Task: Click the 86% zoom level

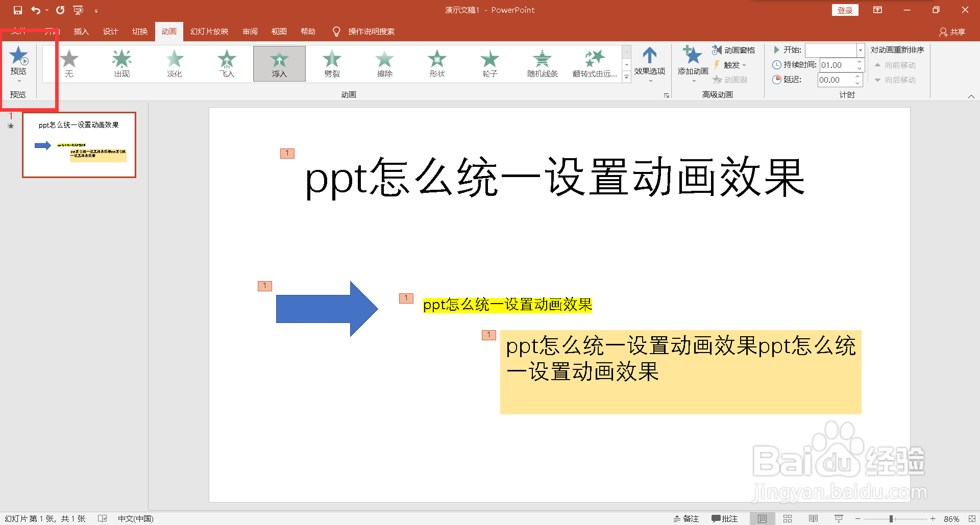Action: coord(951,519)
